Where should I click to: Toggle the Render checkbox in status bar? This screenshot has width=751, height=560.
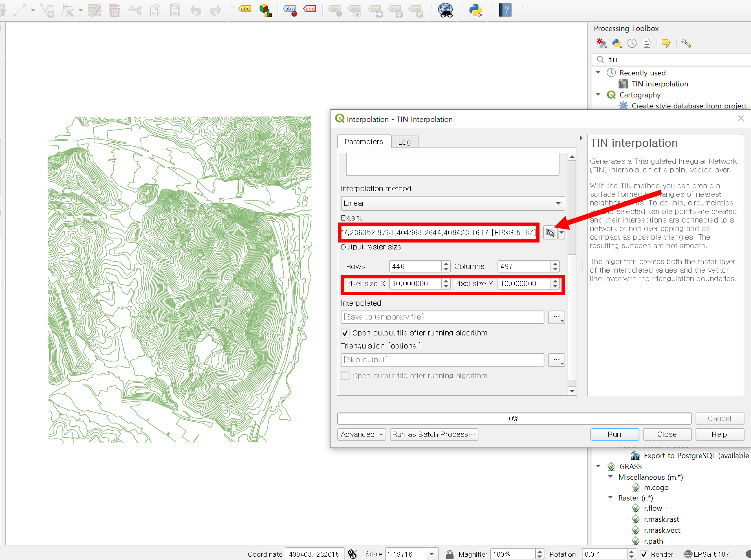point(644,554)
